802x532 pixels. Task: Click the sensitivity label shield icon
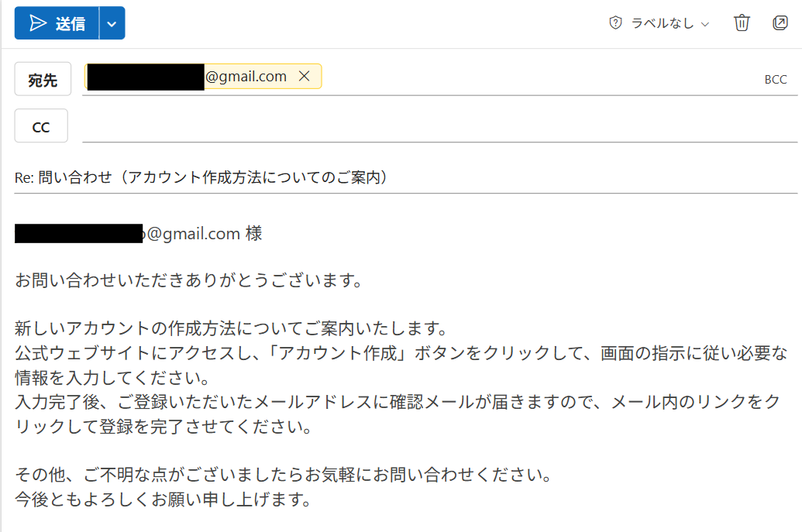click(x=615, y=23)
